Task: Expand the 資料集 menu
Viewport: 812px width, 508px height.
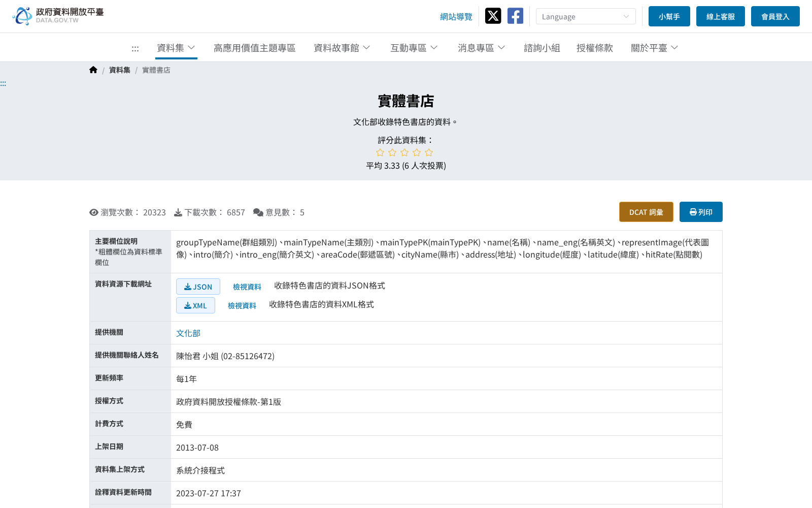Action: click(176, 48)
